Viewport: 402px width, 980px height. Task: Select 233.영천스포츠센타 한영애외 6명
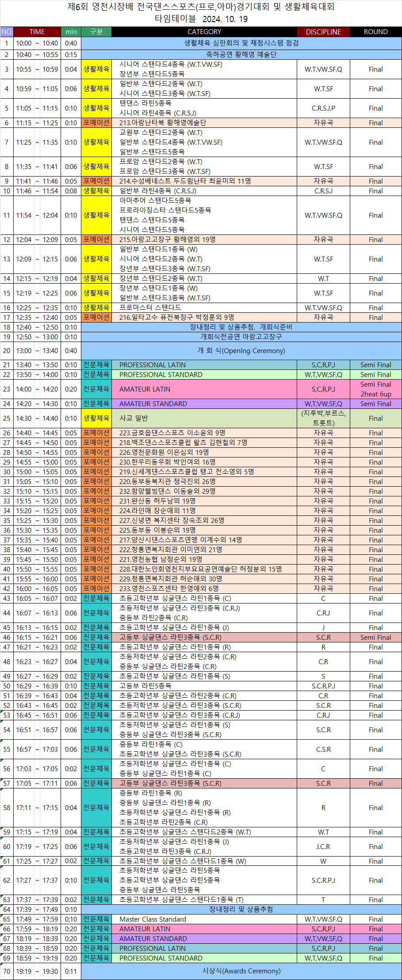point(204,589)
